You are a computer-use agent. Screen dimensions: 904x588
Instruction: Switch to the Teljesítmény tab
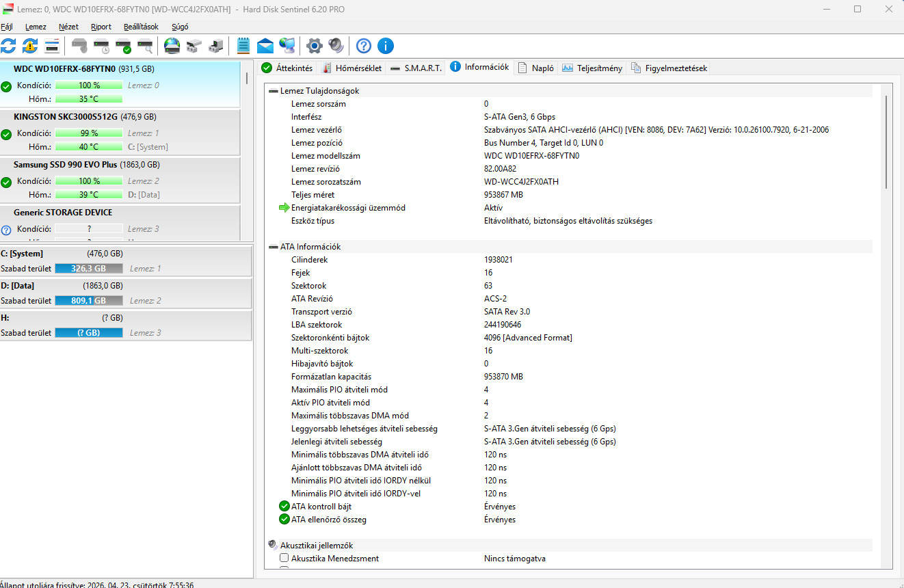pos(592,68)
